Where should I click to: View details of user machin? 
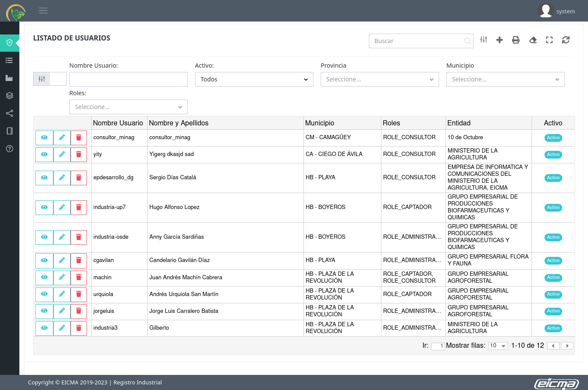44,278
